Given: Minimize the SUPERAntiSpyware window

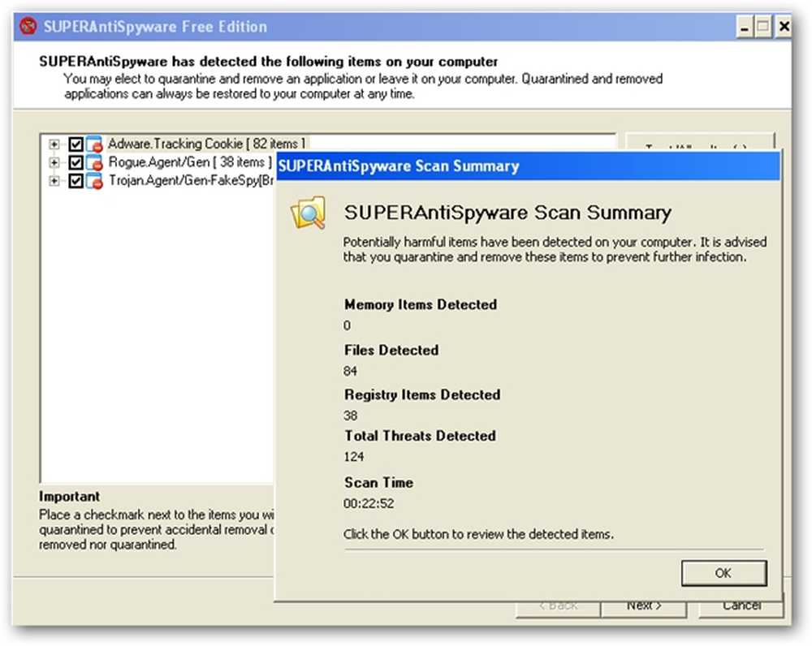Looking at the screenshot, I should pyautogui.click(x=744, y=27).
